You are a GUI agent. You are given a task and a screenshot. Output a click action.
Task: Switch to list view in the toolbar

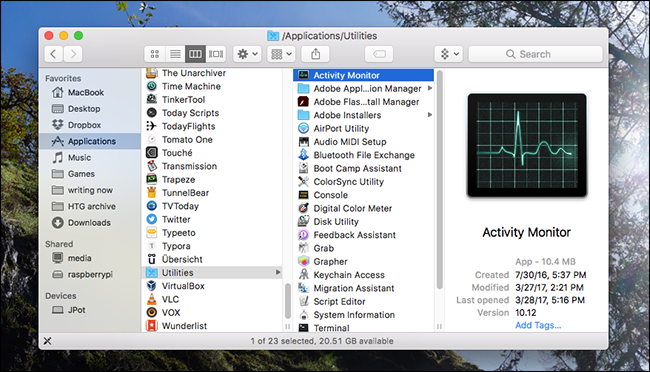click(x=175, y=54)
